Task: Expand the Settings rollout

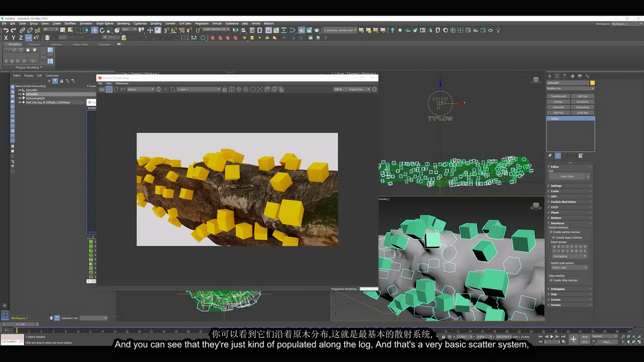Action: [570, 186]
